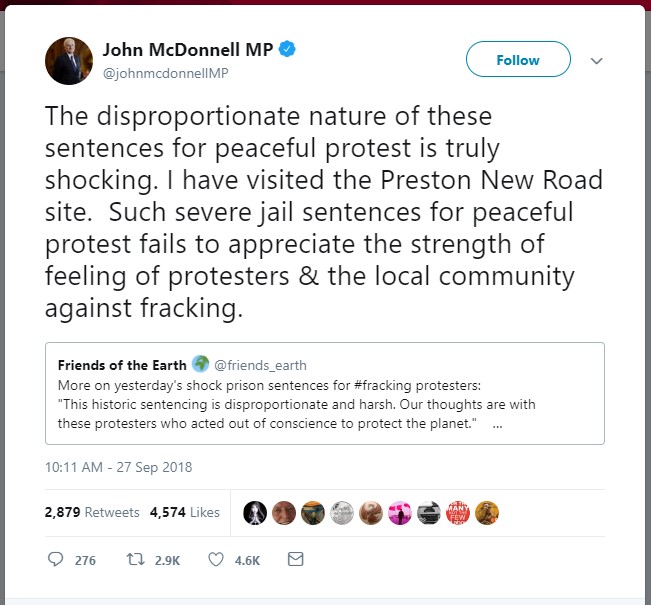The image size is (651, 605).
Task: View the 4,574 Likes list
Action: tap(184, 512)
